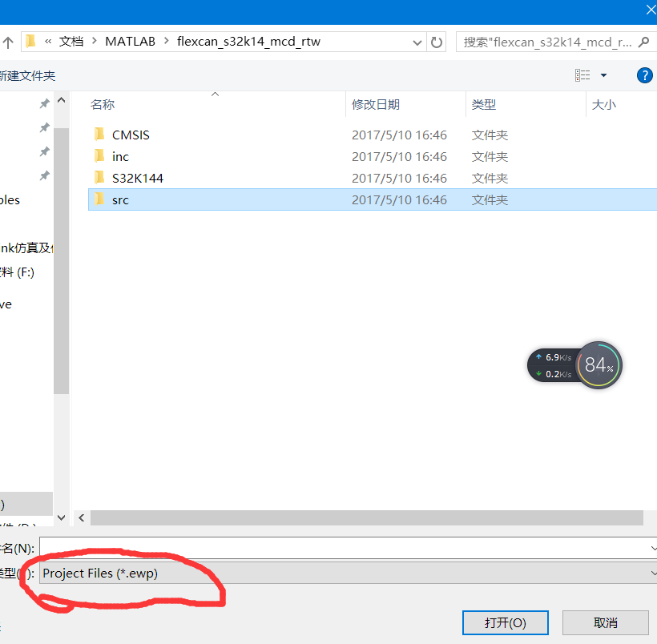Click the address bar folder icon
The height and width of the screenshot is (644, 657).
pos(30,42)
